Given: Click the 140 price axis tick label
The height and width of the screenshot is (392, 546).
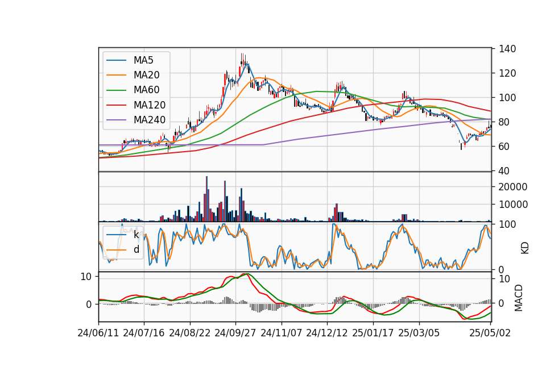Looking at the screenshot, I should [x=507, y=49].
